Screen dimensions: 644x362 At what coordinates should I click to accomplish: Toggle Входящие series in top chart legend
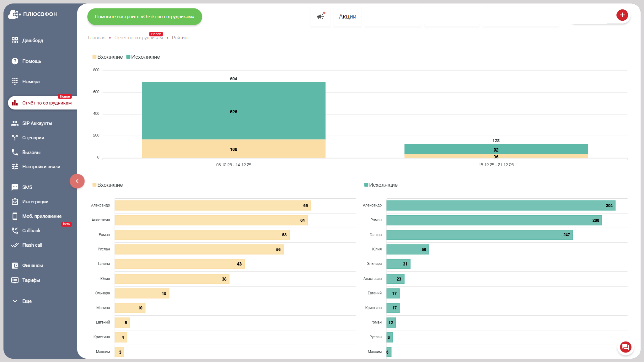click(x=107, y=57)
